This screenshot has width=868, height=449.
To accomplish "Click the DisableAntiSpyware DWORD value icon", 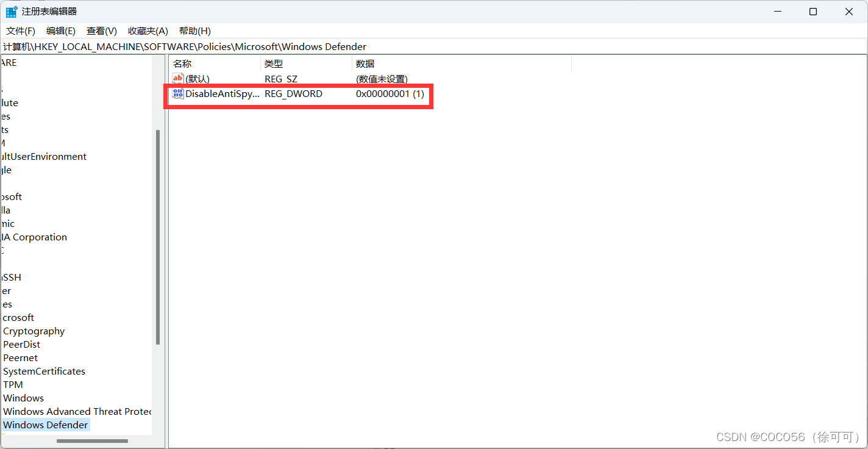I will click(177, 93).
